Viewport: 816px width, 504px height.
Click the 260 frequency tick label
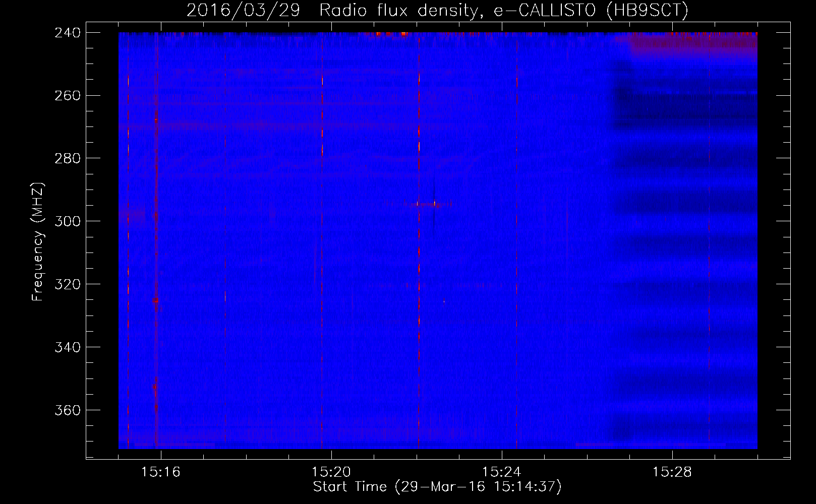pos(68,95)
